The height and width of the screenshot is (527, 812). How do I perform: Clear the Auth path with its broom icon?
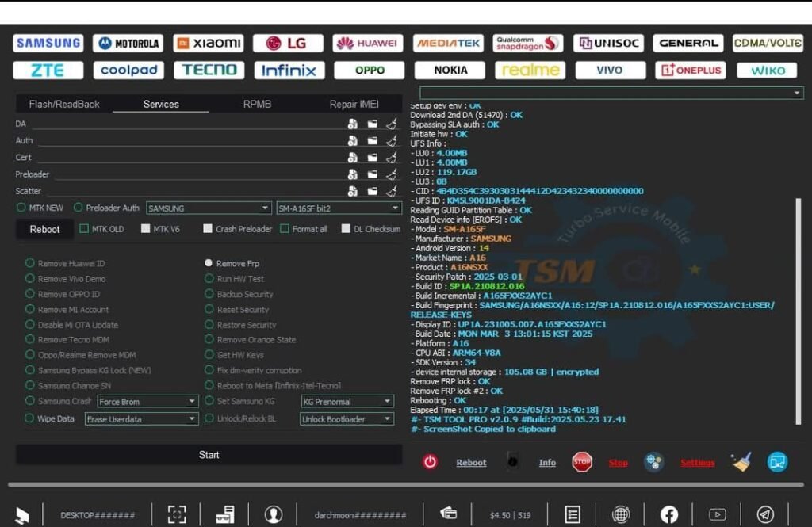pyautogui.click(x=392, y=141)
